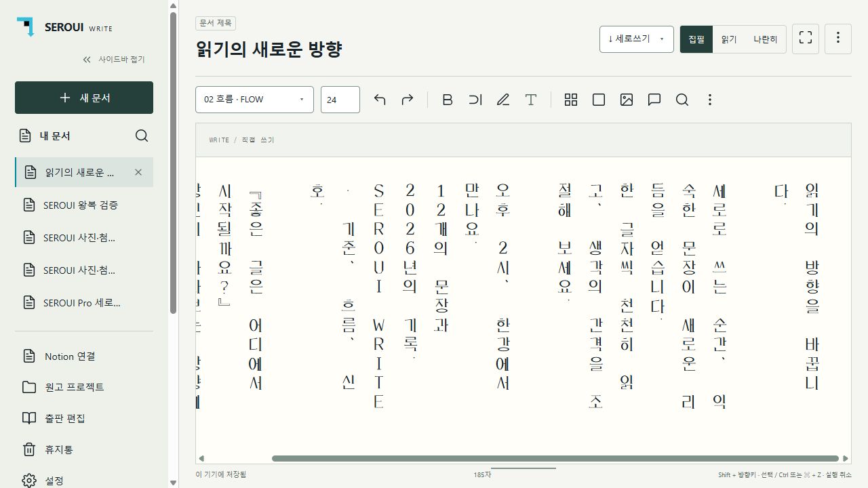868x488 pixels.
Task: Switch to 집필 mode
Action: pos(696,39)
